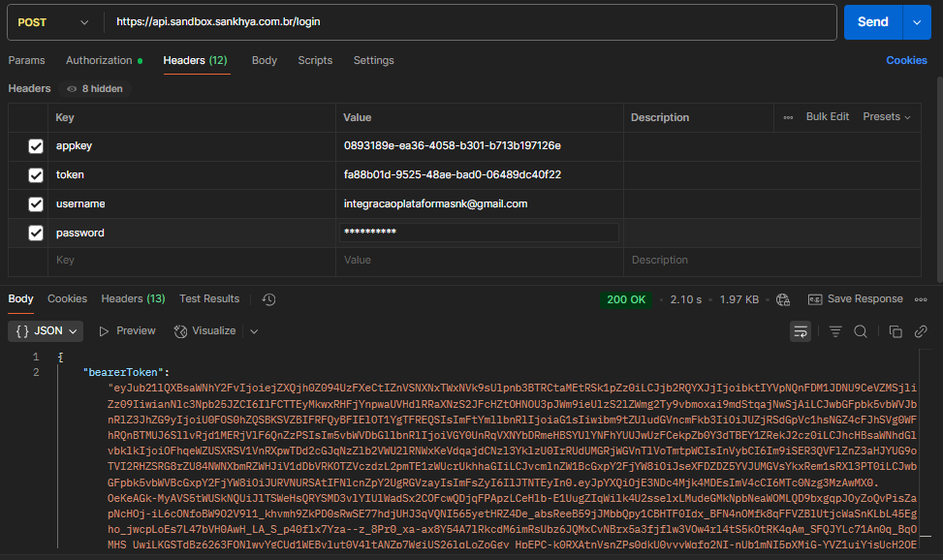Expand the Send button options arrow
The image size is (943, 560).
[917, 22]
